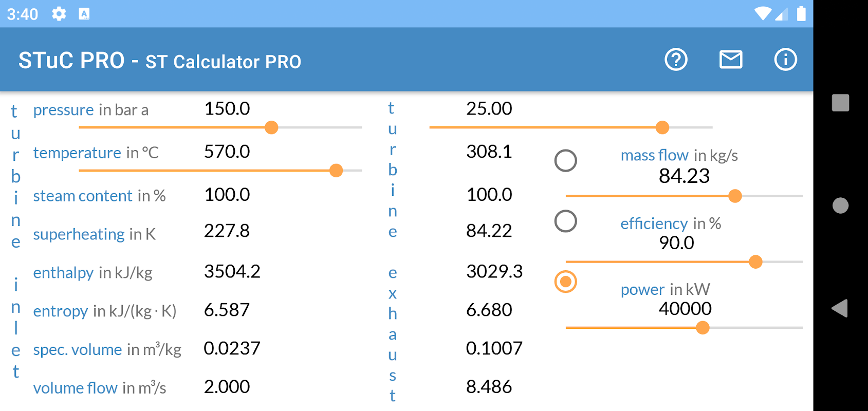This screenshot has width=868, height=411.
Task: Select the efficiency radio button
Action: [x=565, y=221]
